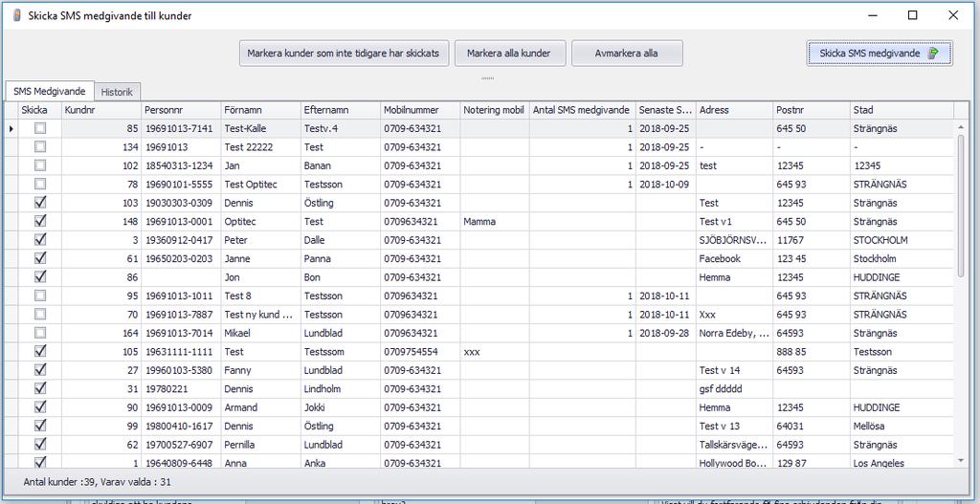Select the SMS Medgivande tab
The width and height of the screenshot is (980, 504).
click(x=50, y=91)
